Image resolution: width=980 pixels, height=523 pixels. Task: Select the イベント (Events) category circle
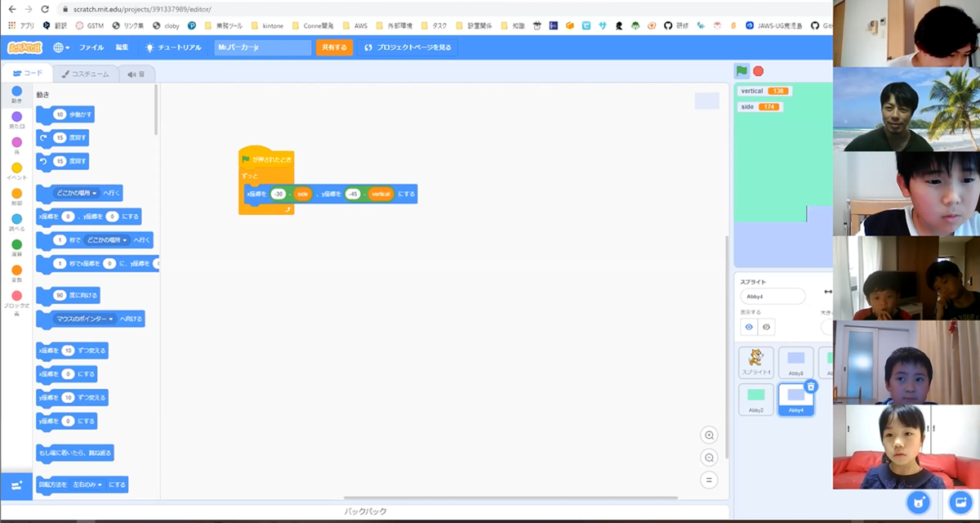tap(16, 168)
